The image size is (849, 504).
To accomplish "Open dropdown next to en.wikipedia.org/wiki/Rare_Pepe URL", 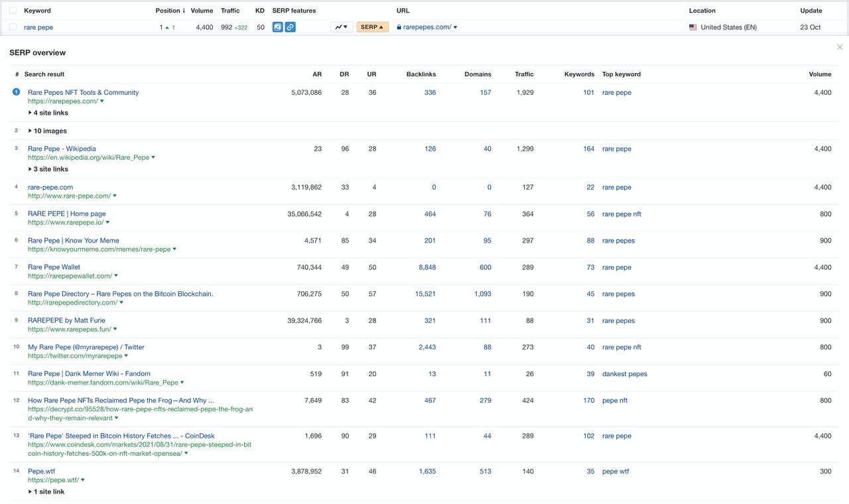I will click(153, 158).
